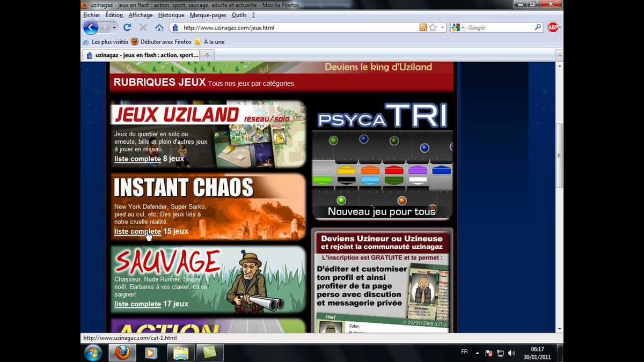Adjust volume with the speaker tray icon
This screenshot has height=362, width=644.
click(511, 353)
